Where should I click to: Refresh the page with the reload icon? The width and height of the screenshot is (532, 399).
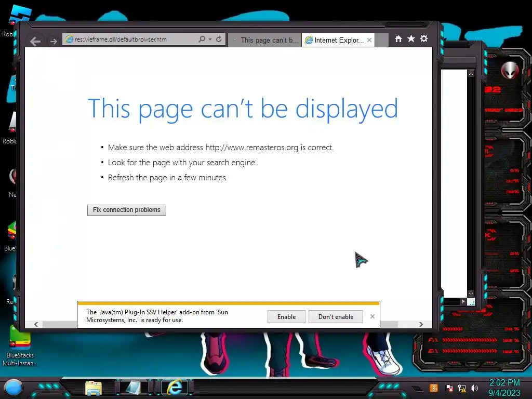tap(219, 39)
